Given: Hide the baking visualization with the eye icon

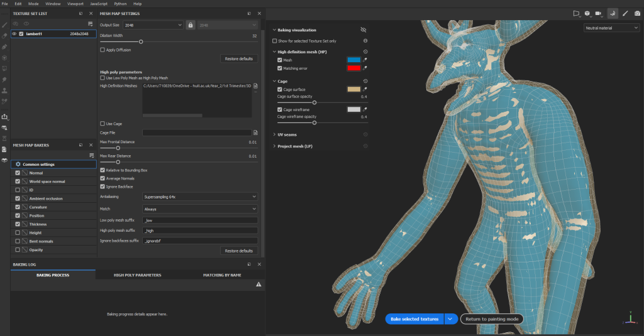Looking at the screenshot, I should tap(363, 30).
